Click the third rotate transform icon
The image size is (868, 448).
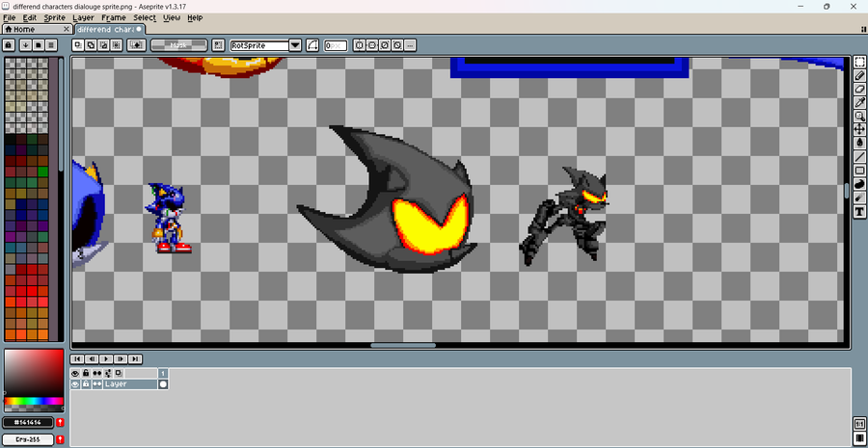(x=385, y=45)
